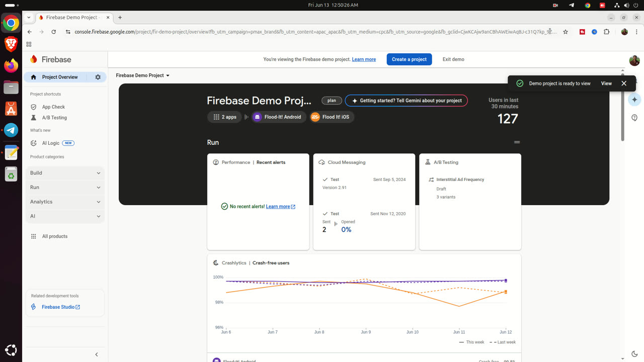Open tab search dropdown arrow
This screenshot has height=362, width=644.
click(29, 17)
